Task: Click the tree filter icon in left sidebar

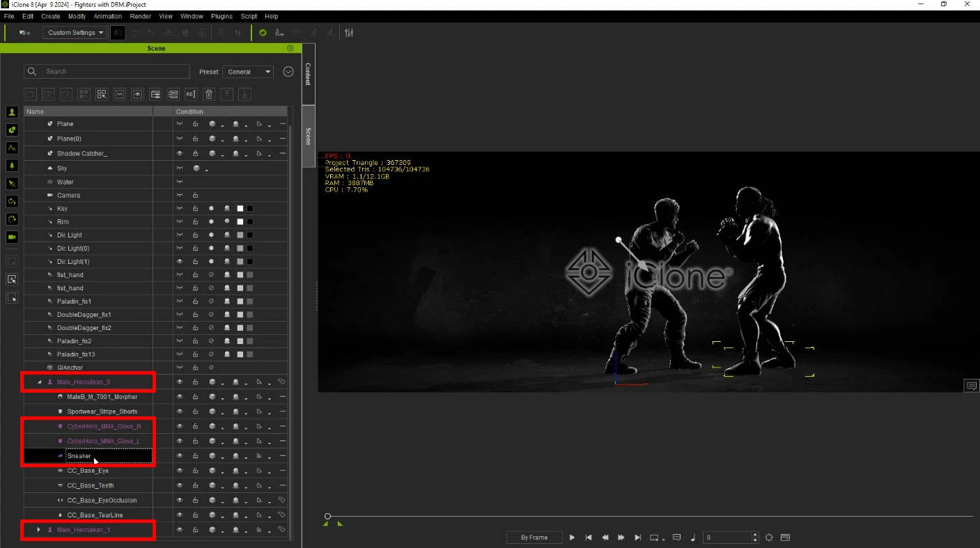Action: (x=12, y=166)
